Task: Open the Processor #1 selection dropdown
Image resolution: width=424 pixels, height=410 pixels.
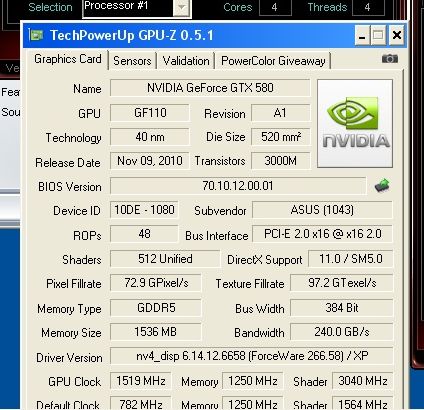Action: [181, 8]
